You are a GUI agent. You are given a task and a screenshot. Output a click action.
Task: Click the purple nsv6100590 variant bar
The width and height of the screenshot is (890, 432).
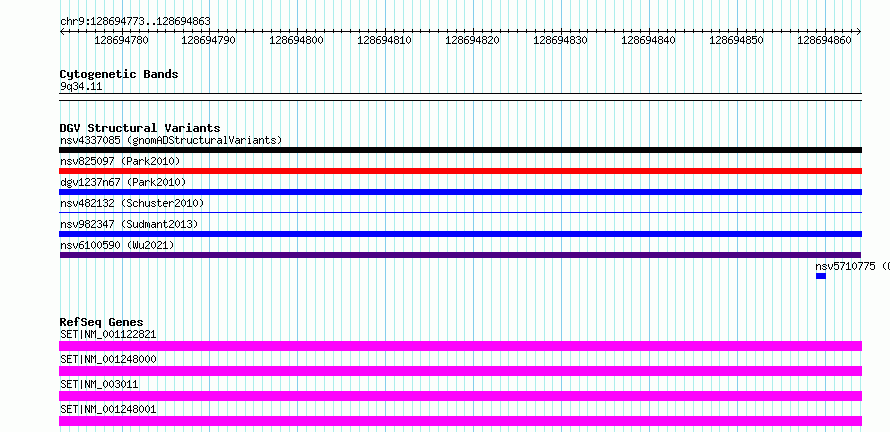[x=460, y=255]
